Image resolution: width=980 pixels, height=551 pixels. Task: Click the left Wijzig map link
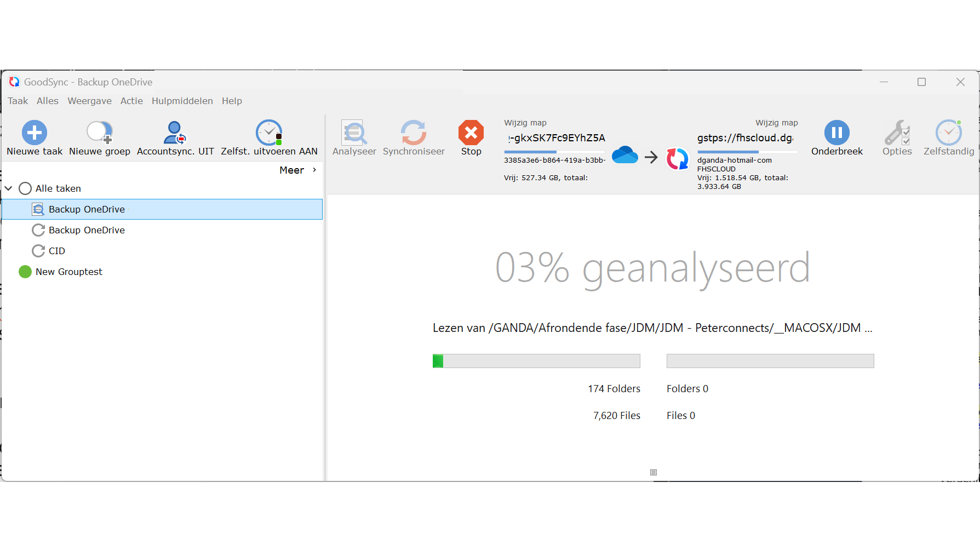[525, 123]
